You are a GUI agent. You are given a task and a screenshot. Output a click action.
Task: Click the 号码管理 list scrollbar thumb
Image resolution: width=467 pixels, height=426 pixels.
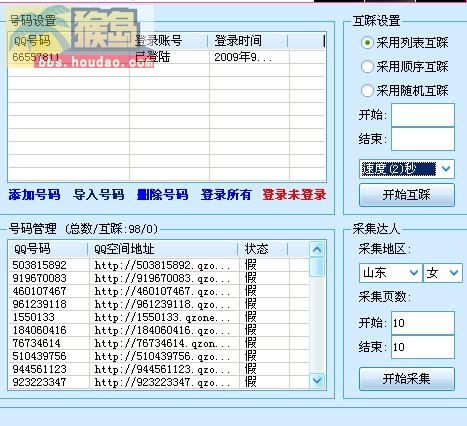pyautogui.click(x=317, y=267)
